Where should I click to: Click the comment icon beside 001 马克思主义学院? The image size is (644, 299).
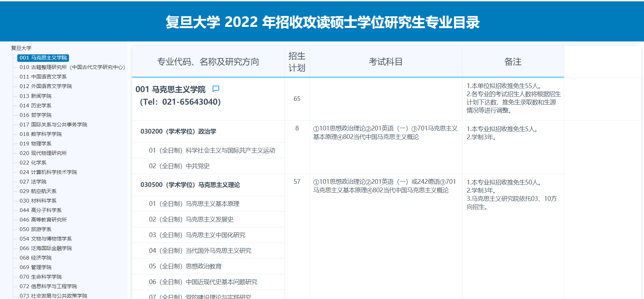tap(216, 89)
